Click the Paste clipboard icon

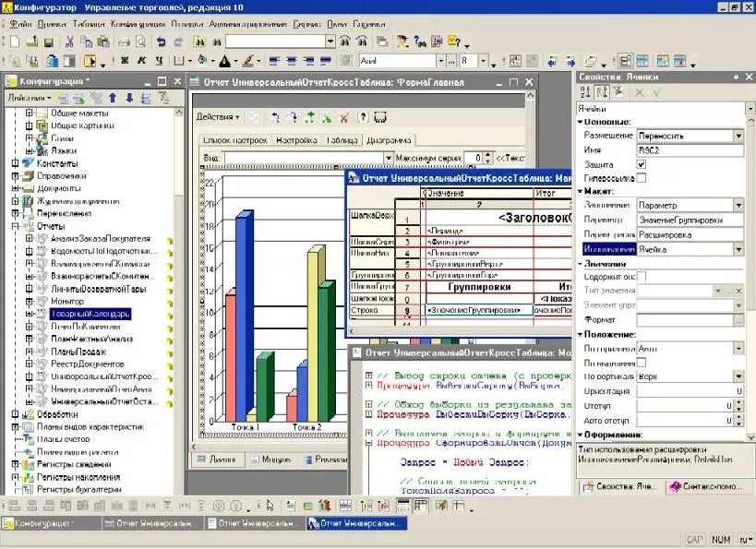[x=103, y=42]
